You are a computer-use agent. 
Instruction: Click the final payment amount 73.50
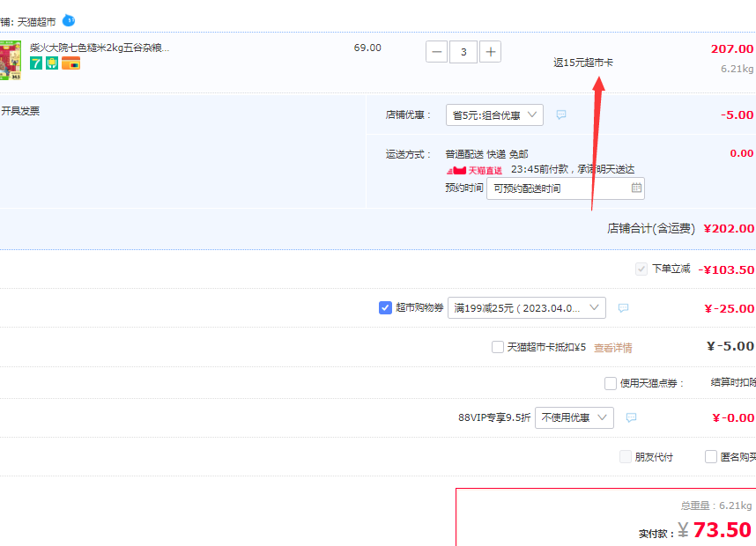722,529
